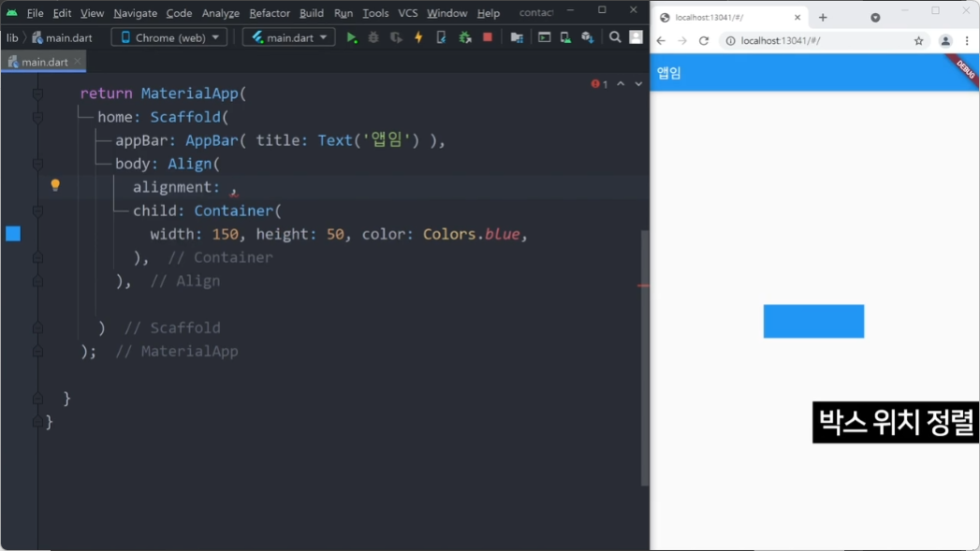Stop the running app with red square
Viewport: 980px width, 551px height.
[488, 37]
